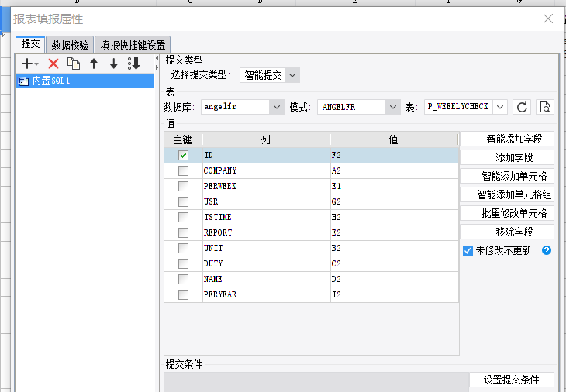The width and height of the screenshot is (566, 392).
Task: Delete selected item with red X icon
Action: click(53, 64)
